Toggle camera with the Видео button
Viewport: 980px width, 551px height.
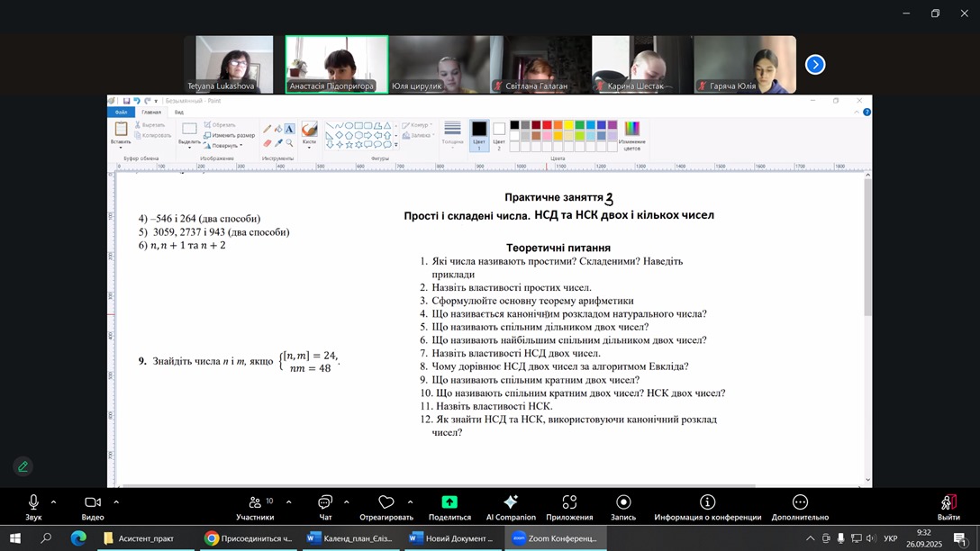tap(93, 507)
